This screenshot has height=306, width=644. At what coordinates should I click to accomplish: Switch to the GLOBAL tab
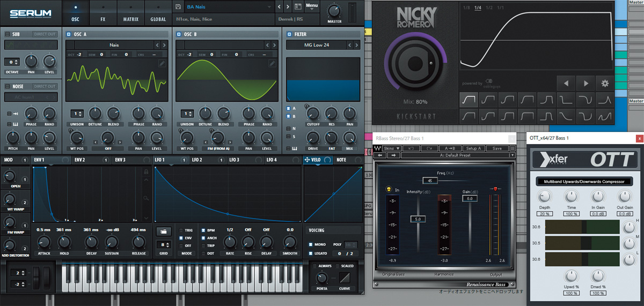(158, 13)
